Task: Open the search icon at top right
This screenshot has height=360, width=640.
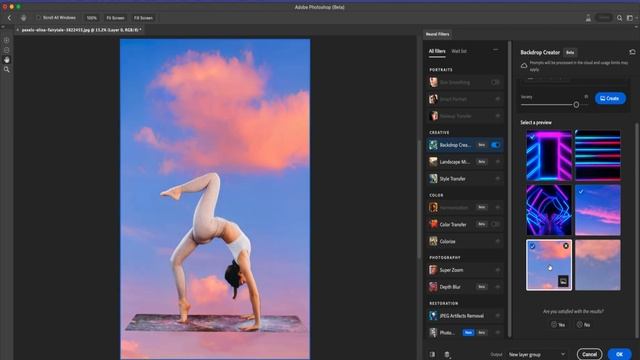Action: 620,18
